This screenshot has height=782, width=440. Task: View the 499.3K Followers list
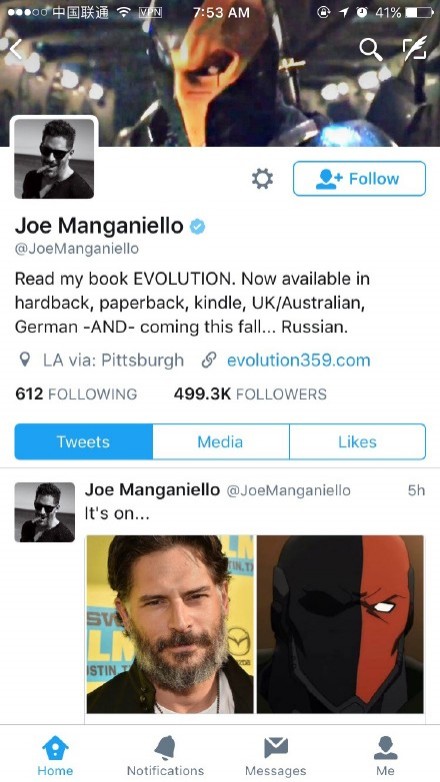pyautogui.click(x=250, y=393)
